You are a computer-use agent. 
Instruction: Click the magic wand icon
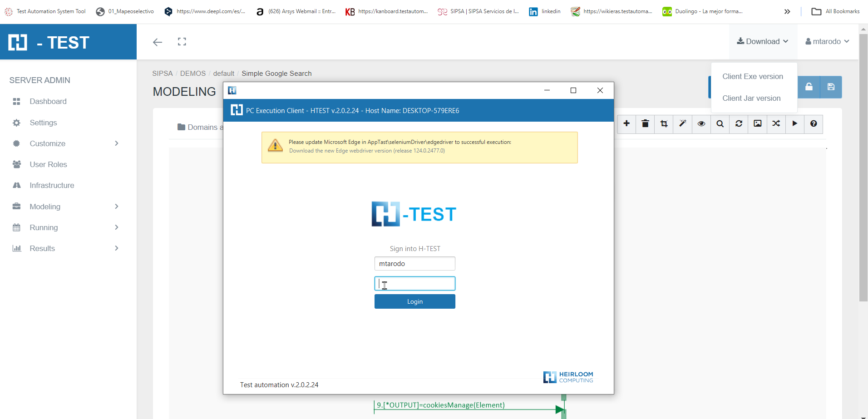682,123
